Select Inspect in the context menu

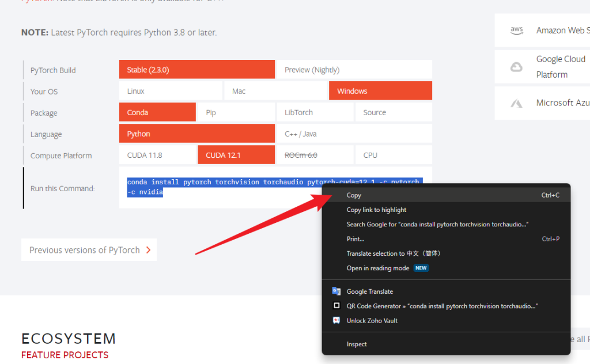[x=357, y=344]
